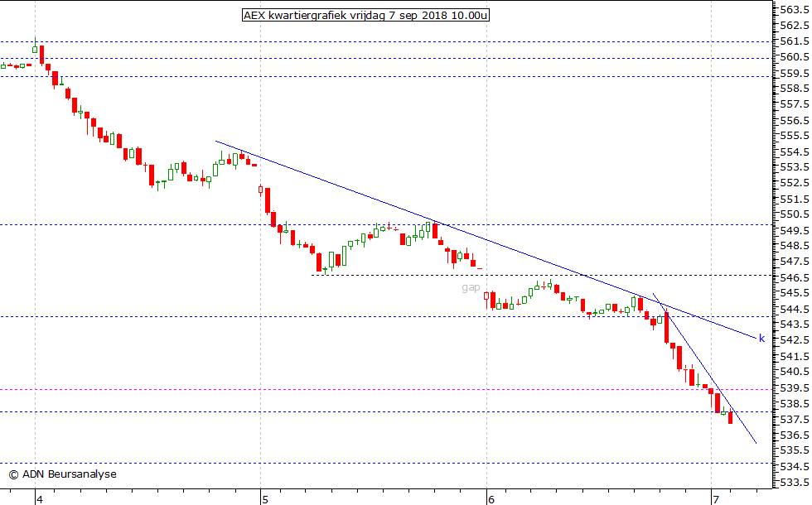Click price level '537.5' on the axis
812x505 pixels.
[x=795, y=419]
